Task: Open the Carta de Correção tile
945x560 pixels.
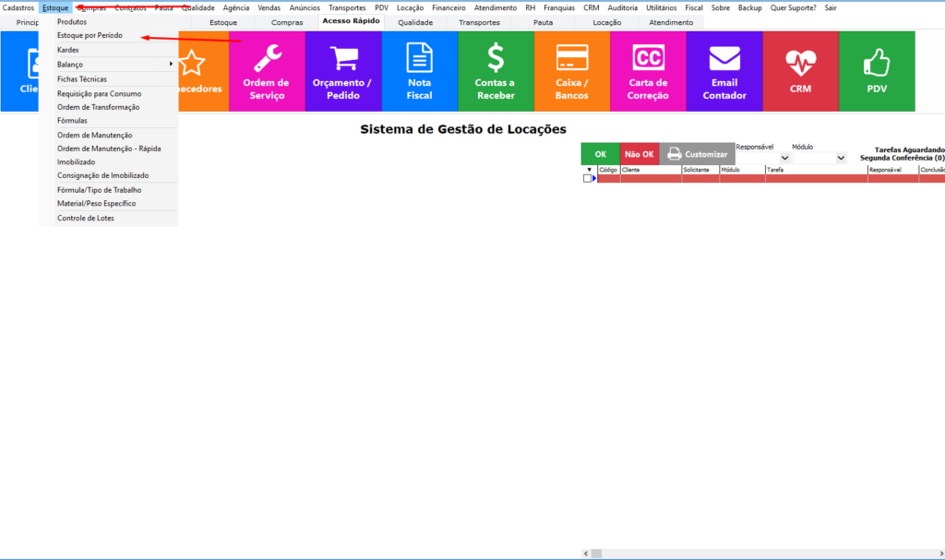Action: 648,71
